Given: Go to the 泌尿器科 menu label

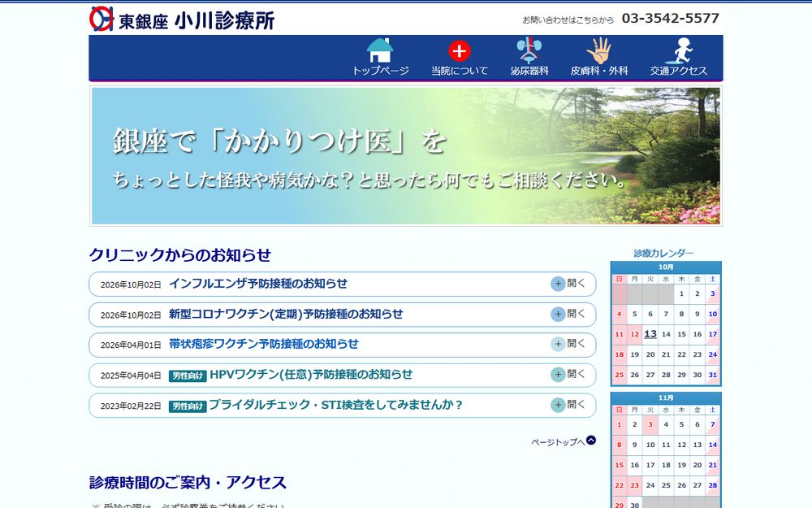Looking at the screenshot, I should click(529, 71).
